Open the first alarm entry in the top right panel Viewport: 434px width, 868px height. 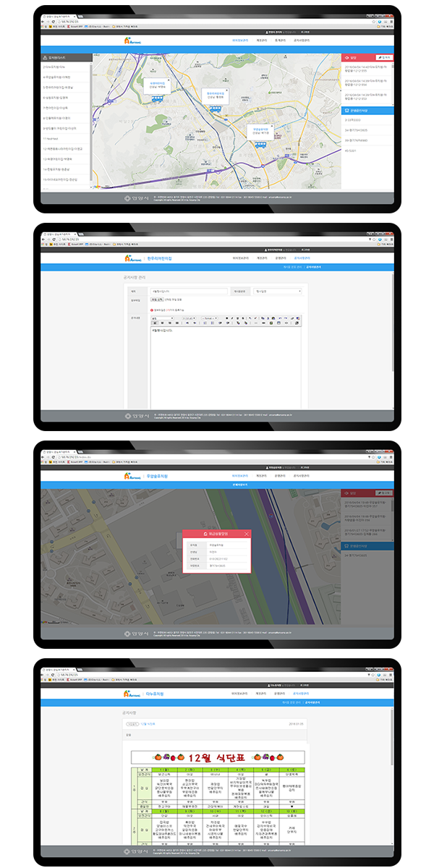click(x=367, y=69)
